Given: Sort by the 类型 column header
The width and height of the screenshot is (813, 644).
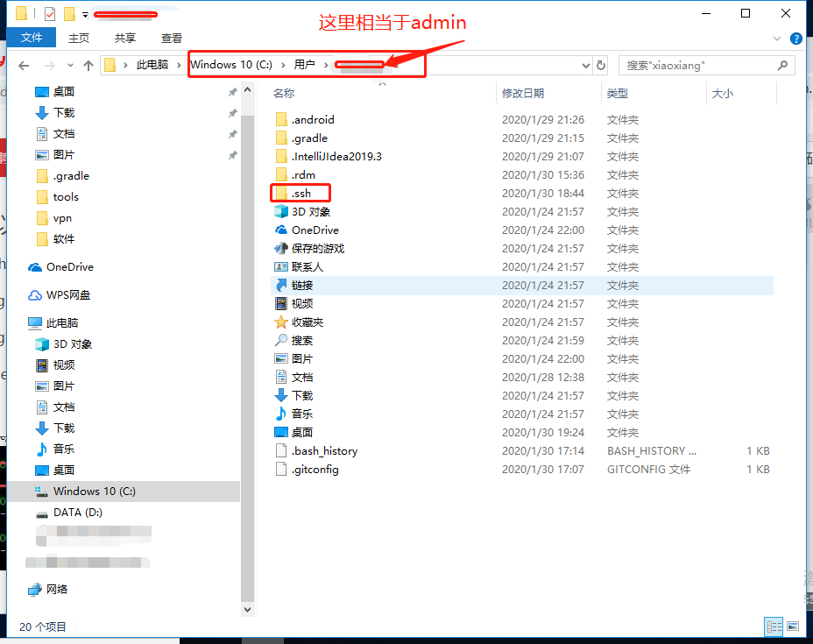Looking at the screenshot, I should 618,94.
